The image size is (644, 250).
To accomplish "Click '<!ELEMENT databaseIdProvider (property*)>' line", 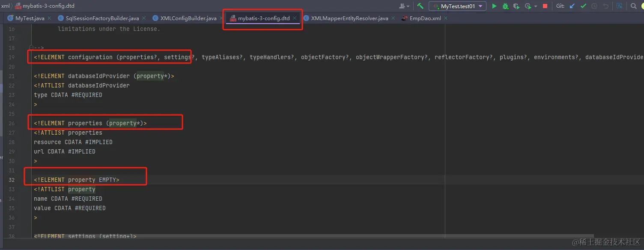I will pos(104,76).
